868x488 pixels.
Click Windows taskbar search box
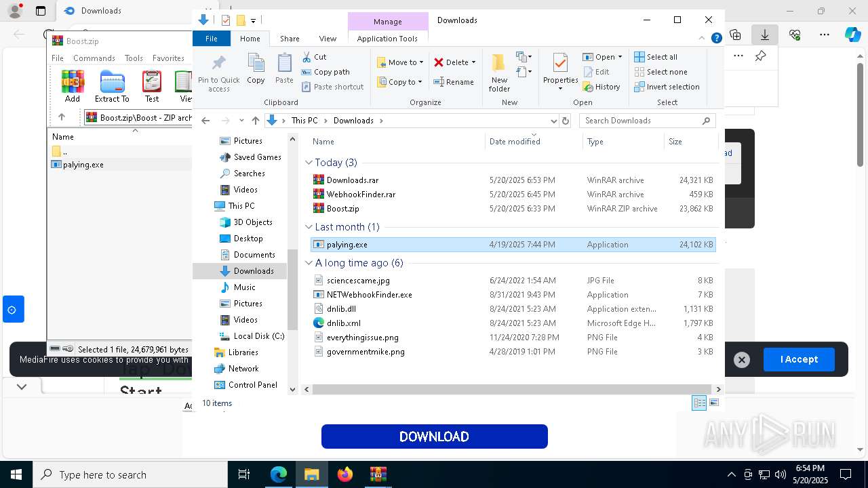(x=130, y=475)
